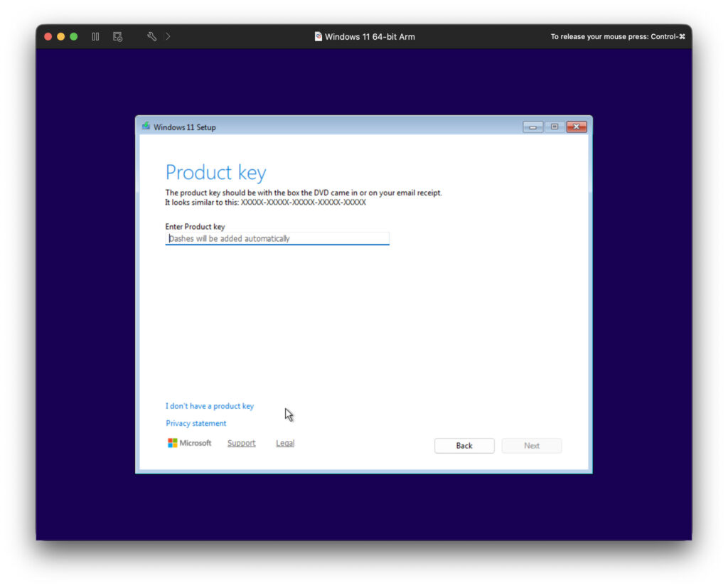Click the 'Windows 11 64-bit Arm' title text
The image size is (728, 588).
pos(370,36)
